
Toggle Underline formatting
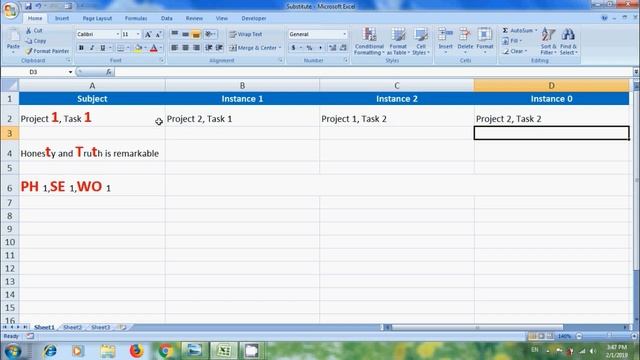click(102, 48)
